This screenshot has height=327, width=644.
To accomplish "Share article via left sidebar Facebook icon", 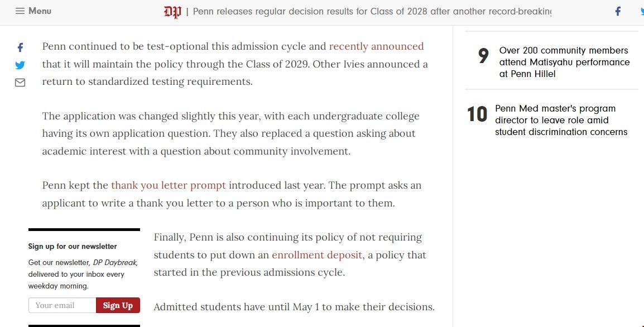I will click(x=20, y=47).
